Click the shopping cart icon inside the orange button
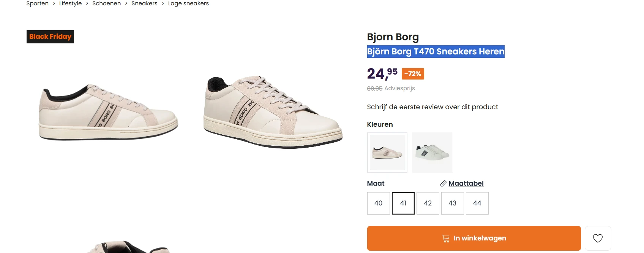 coord(445,238)
